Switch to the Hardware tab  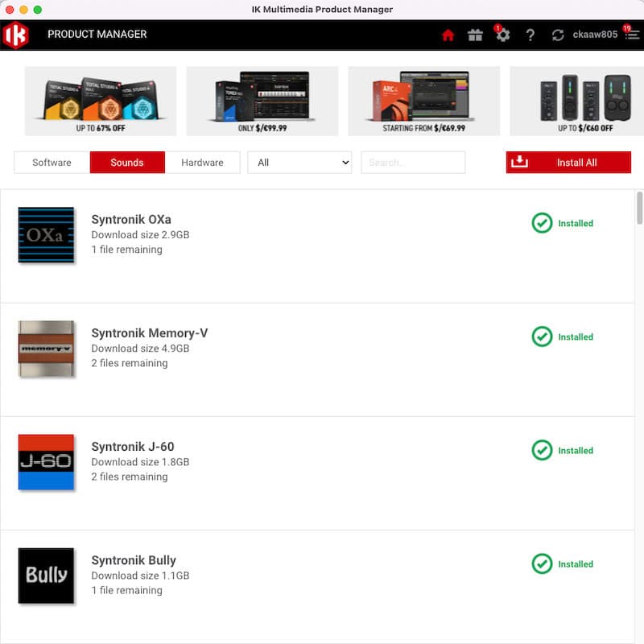pyautogui.click(x=203, y=163)
